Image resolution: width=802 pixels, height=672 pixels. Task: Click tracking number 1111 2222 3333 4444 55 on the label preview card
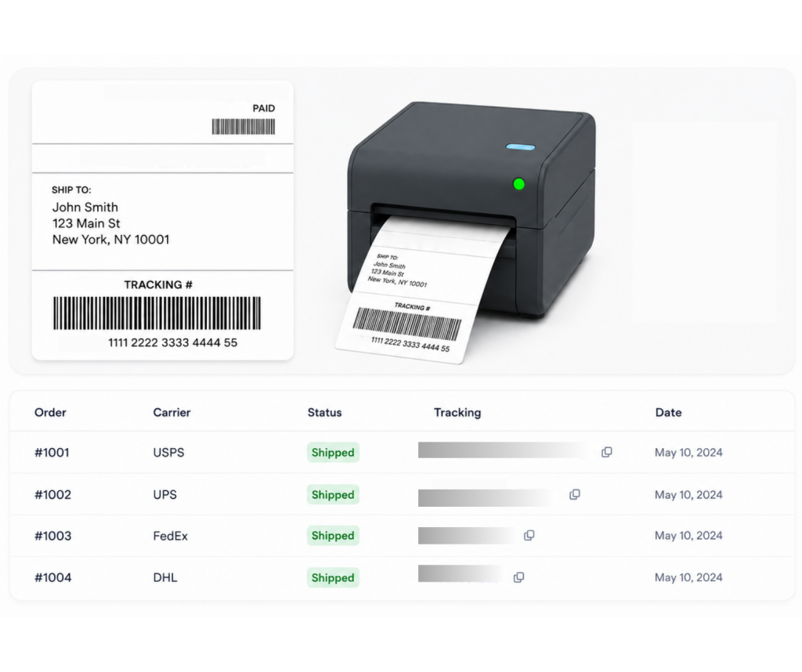tap(173, 342)
